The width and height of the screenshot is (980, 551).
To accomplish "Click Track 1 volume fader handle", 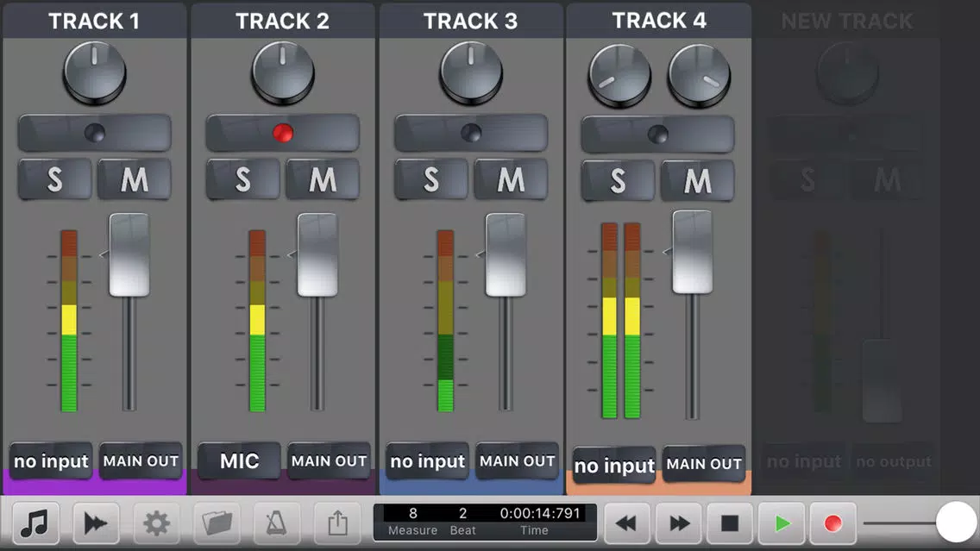I will coord(129,255).
